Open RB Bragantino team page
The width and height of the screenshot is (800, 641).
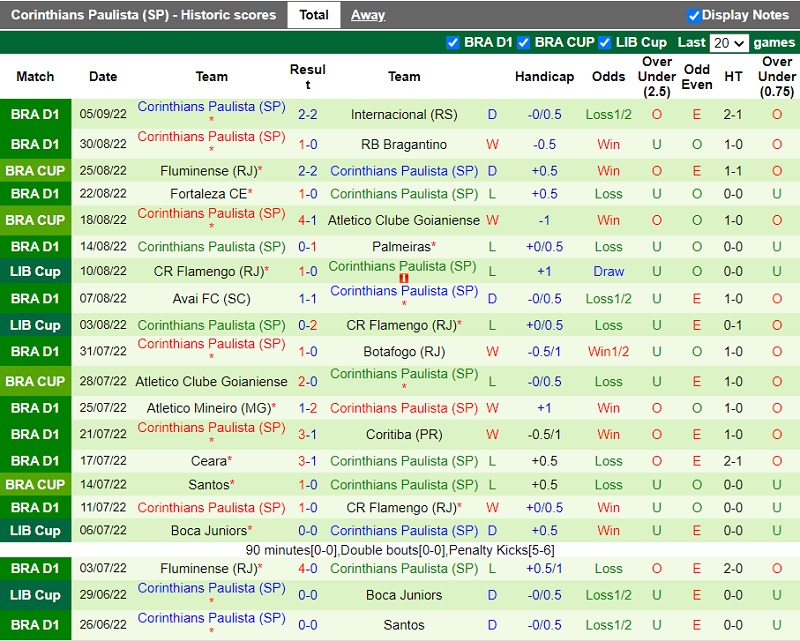(404, 144)
